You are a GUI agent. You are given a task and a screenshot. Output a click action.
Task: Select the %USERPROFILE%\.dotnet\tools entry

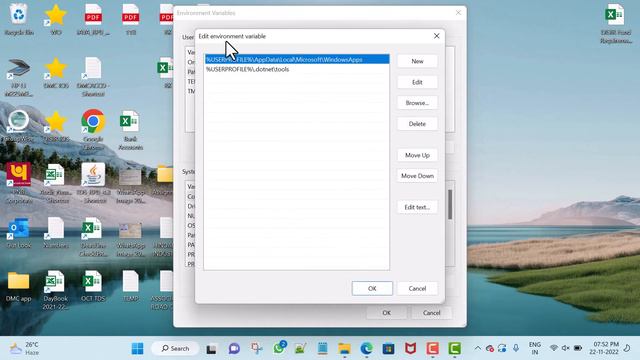297,69
